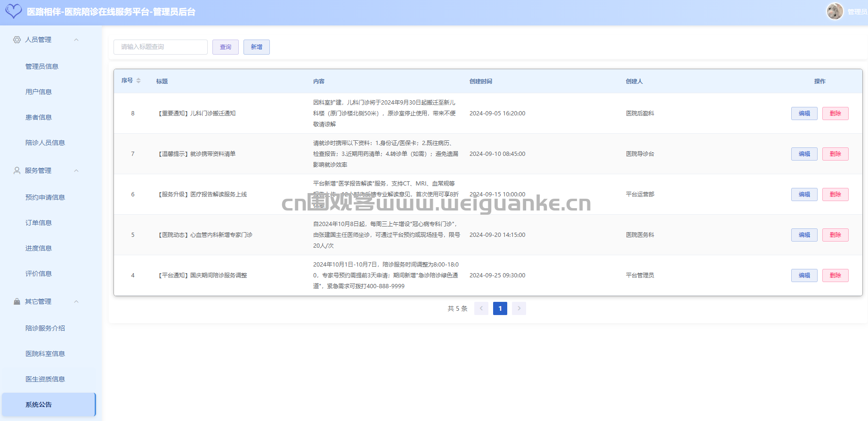The image size is (868, 421).
Task: Select page 1 in pagination
Action: point(500,308)
